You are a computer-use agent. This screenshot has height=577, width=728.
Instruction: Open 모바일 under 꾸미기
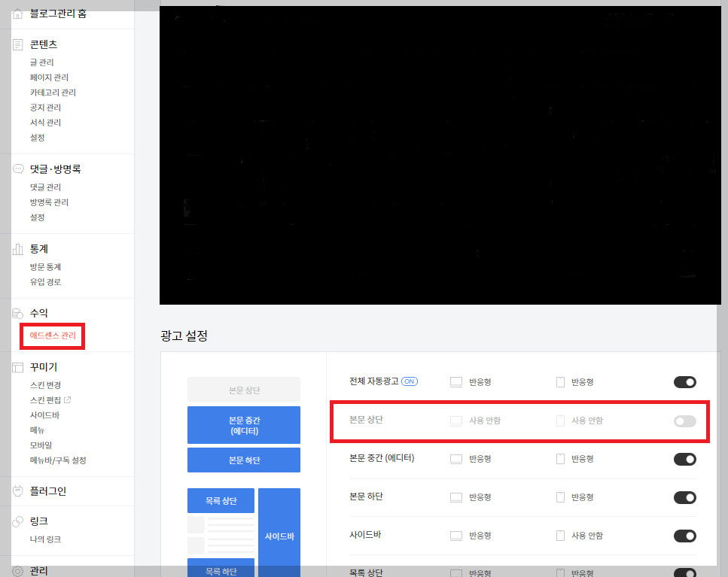tap(41, 445)
